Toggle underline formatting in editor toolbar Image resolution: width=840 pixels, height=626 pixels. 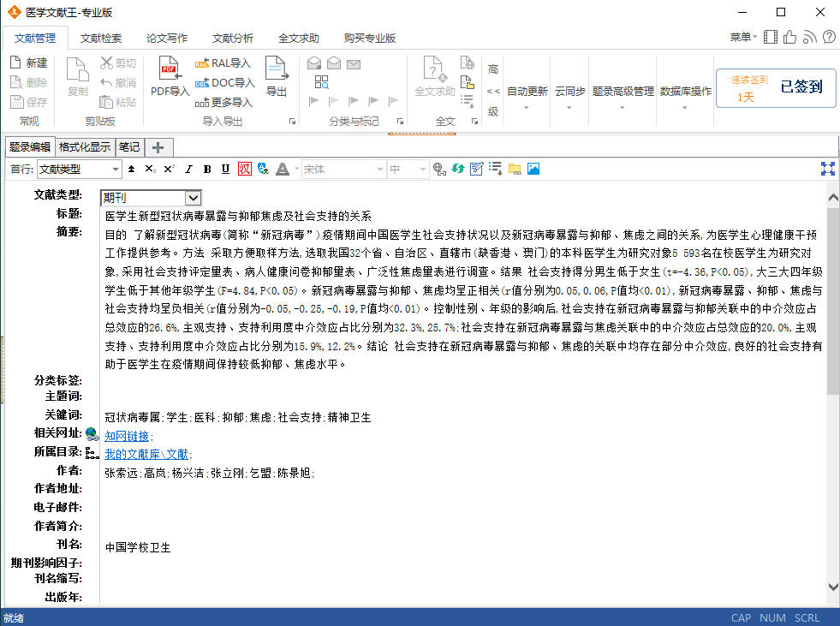225,169
